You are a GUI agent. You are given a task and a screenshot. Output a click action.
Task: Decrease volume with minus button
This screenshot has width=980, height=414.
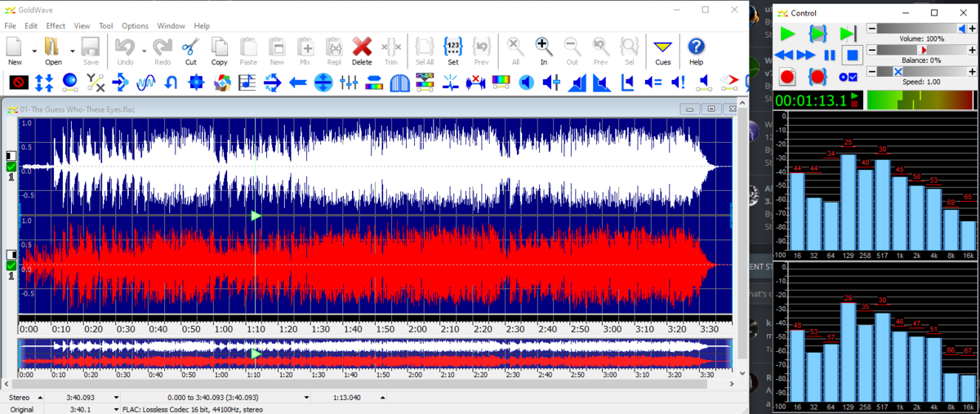(x=871, y=29)
